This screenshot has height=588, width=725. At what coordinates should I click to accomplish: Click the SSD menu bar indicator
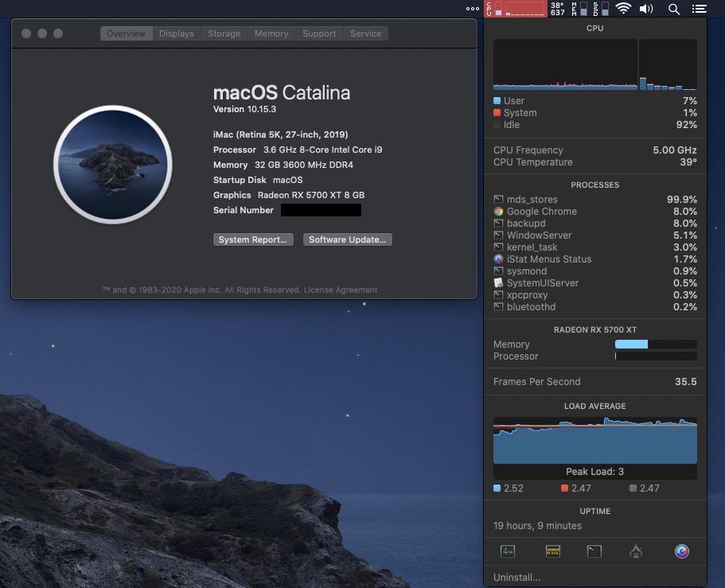[x=601, y=8]
